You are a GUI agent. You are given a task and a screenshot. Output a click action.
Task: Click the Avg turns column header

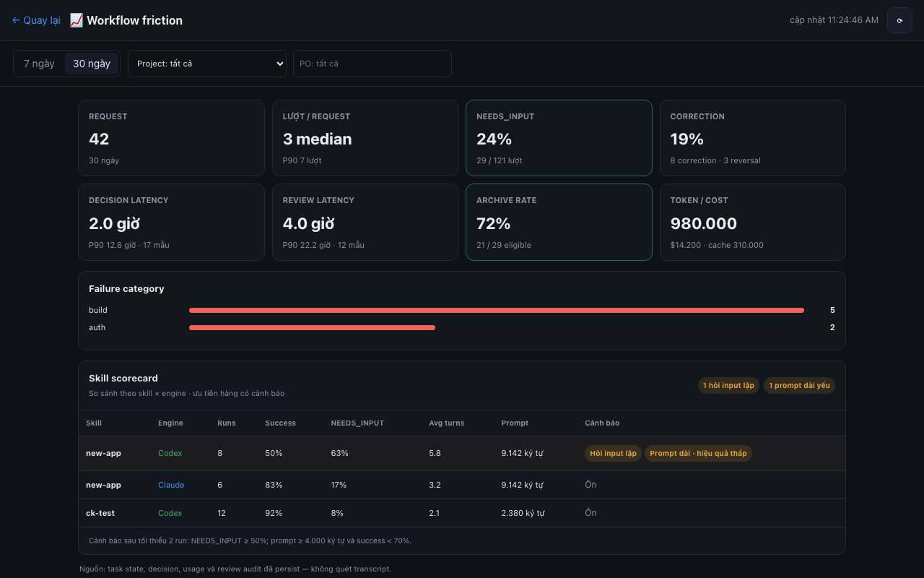tap(447, 423)
